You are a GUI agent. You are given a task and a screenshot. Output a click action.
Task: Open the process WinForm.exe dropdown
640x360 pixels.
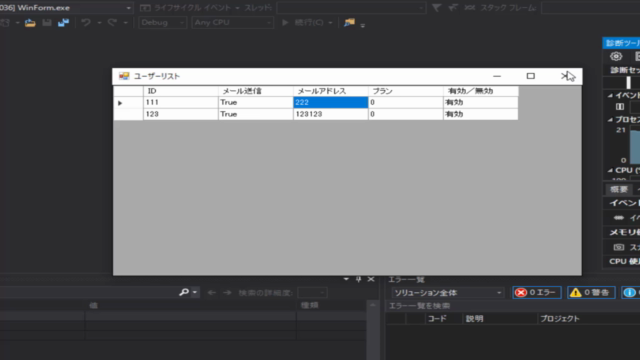pos(128,8)
